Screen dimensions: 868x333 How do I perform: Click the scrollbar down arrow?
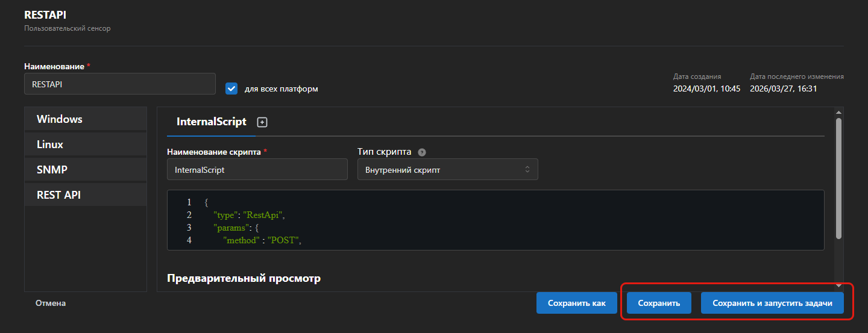838,285
